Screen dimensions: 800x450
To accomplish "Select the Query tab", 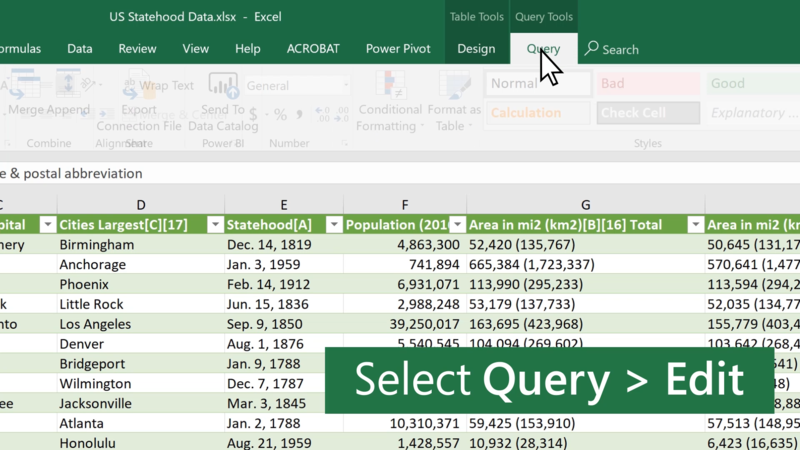I will click(x=543, y=48).
